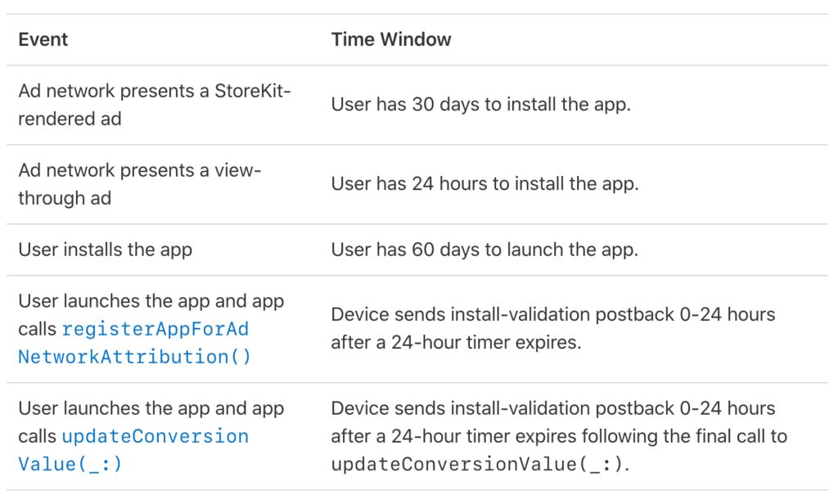Select the "Ad network presents a StoreKit-rendered ad" cell
838x504 pixels.
click(x=155, y=105)
